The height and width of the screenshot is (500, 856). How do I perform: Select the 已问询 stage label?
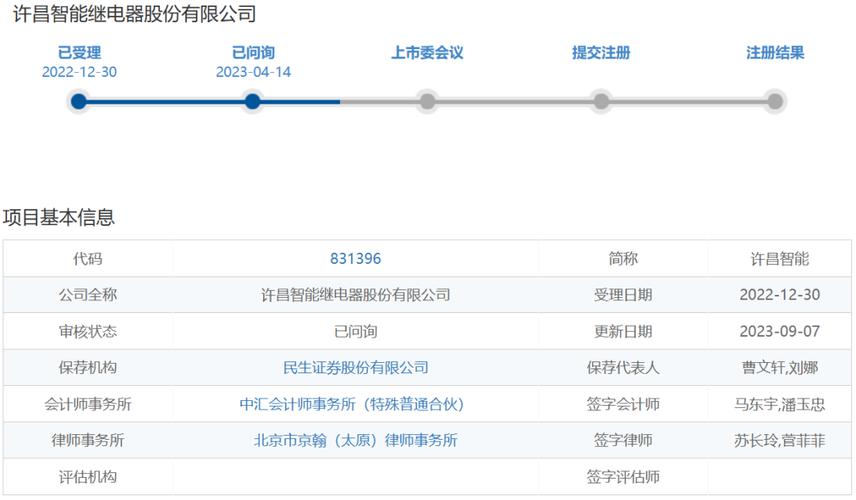tap(253, 53)
